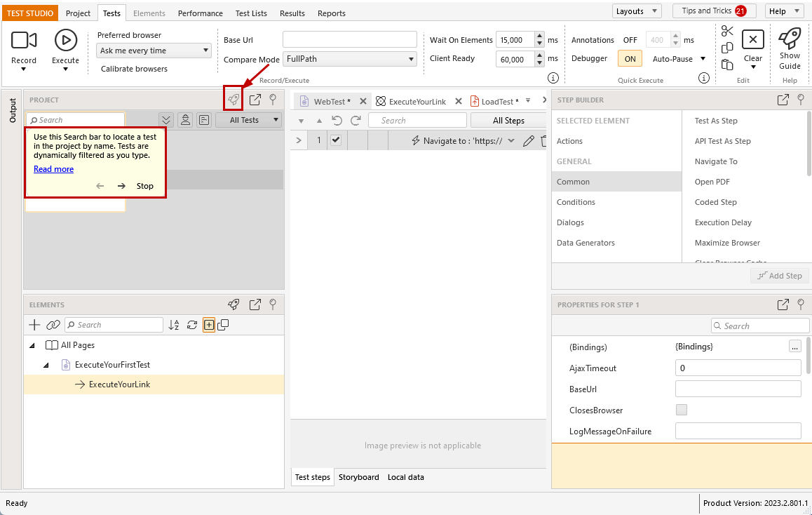
Task: Toggle Annotations OFF switch
Action: click(630, 40)
